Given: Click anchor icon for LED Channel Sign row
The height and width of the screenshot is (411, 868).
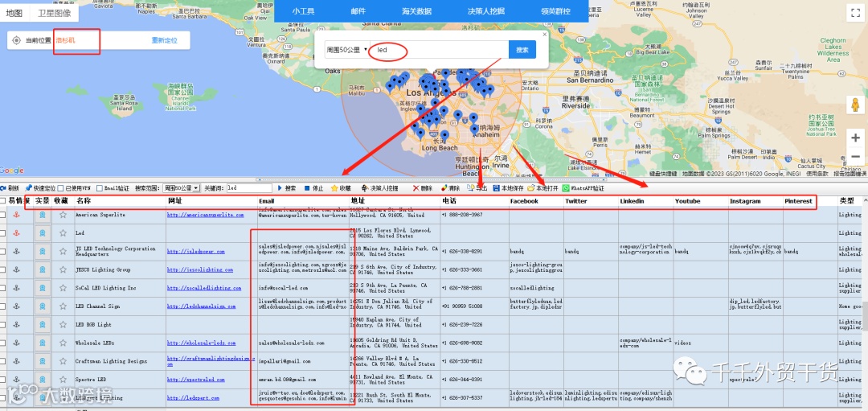Looking at the screenshot, I should [16, 306].
